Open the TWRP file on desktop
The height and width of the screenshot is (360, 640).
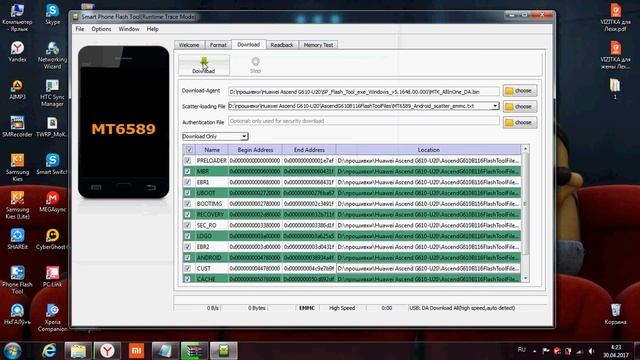tap(52, 127)
